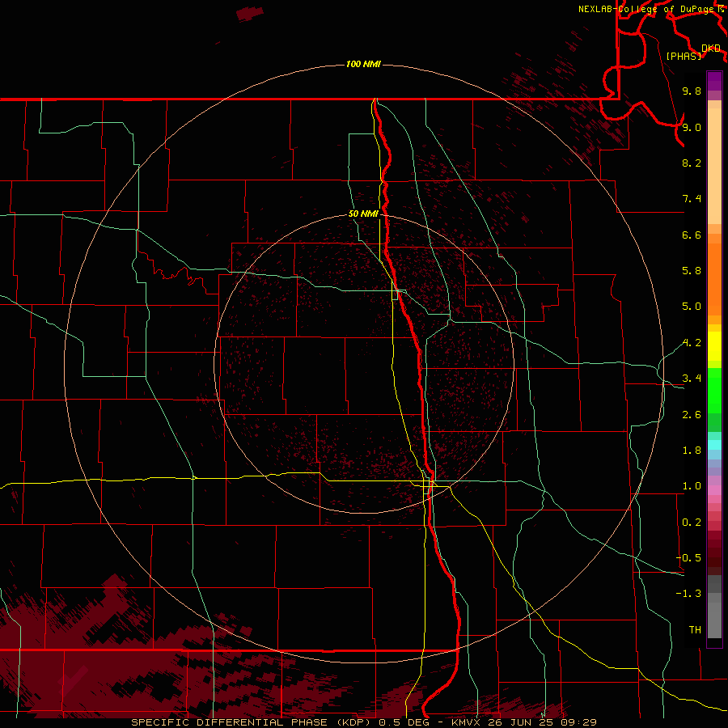Click the TH threshold label
This screenshot has height=728, width=728.
[695, 630]
